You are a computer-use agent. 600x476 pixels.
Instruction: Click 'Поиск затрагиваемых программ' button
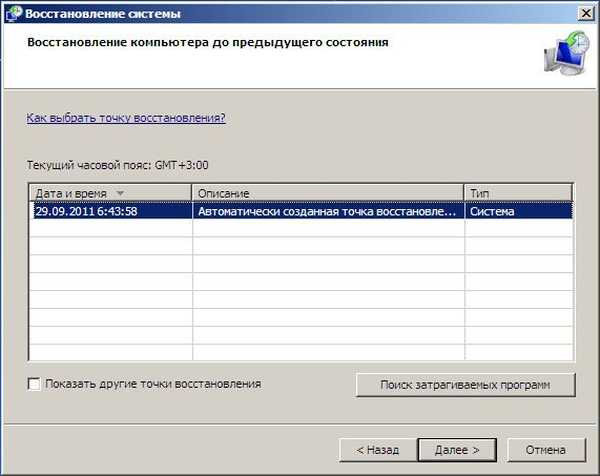[465, 385]
